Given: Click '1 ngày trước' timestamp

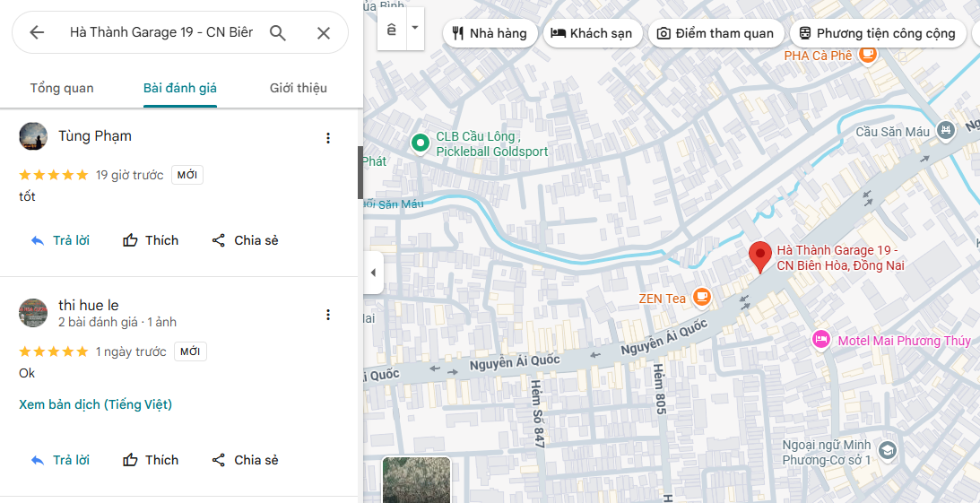Looking at the screenshot, I should pyautogui.click(x=131, y=351).
